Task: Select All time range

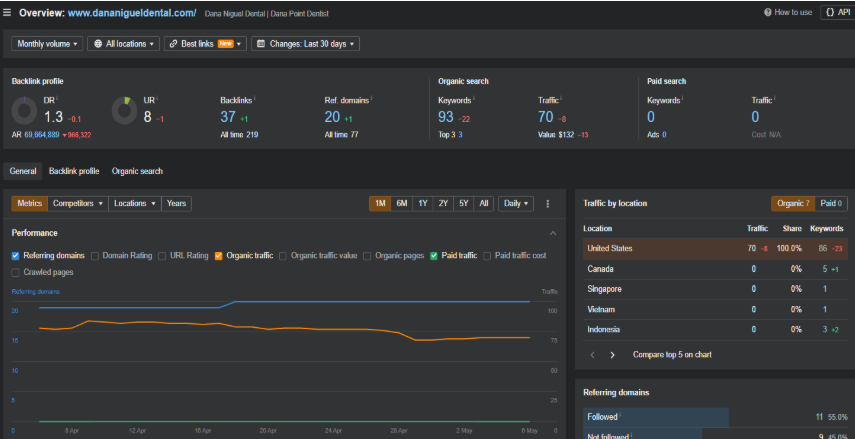Action: (x=484, y=203)
